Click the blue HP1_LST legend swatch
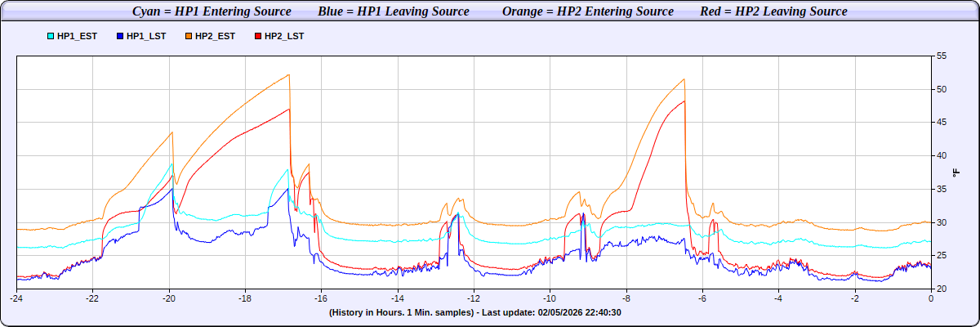Viewport: 980px width, 327px height. click(x=121, y=37)
